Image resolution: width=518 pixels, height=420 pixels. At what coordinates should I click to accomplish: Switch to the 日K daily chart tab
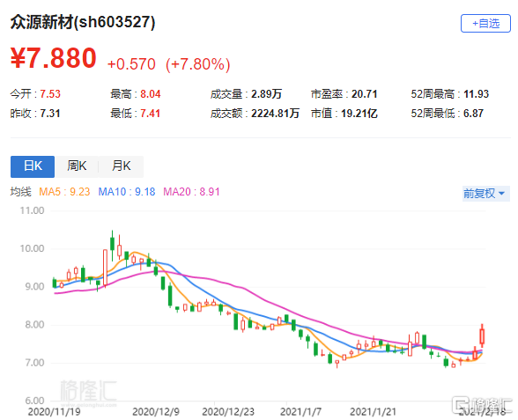(x=33, y=166)
